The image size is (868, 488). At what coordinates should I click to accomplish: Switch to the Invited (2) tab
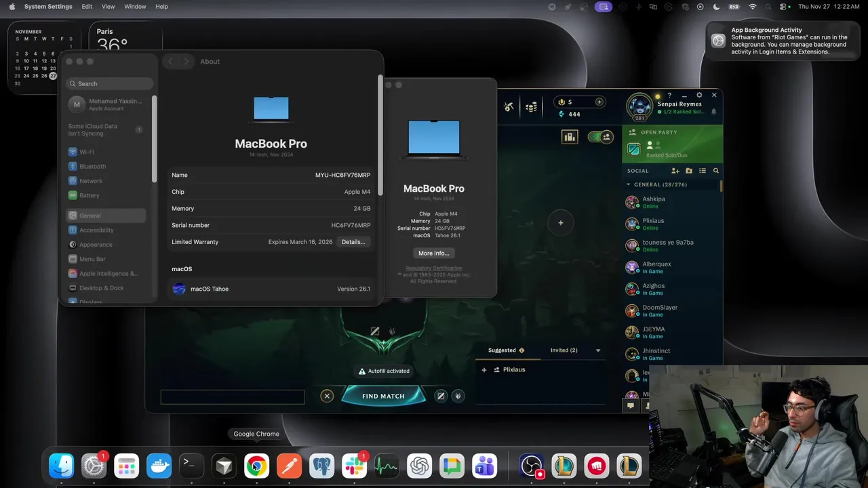pos(564,350)
